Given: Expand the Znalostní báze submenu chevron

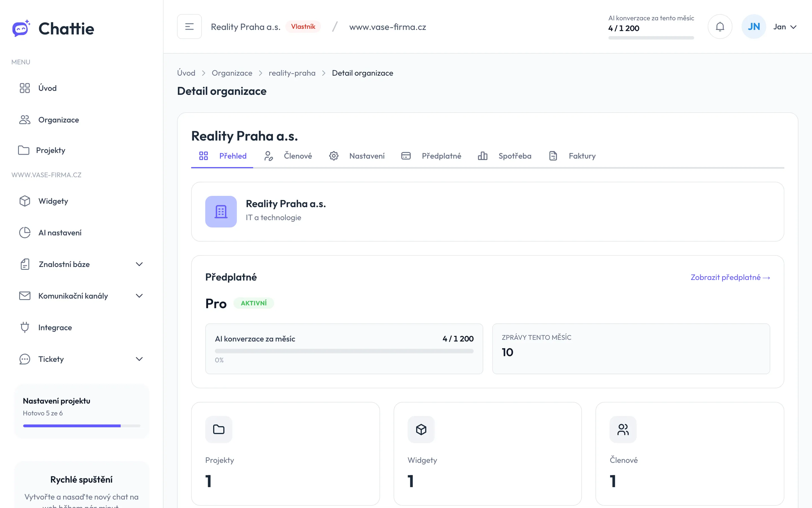Looking at the screenshot, I should pos(139,264).
